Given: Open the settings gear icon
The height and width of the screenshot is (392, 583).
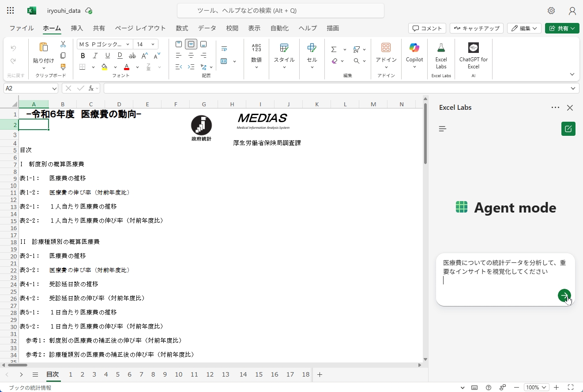Looking at the screenshot, I should [551, 11].
